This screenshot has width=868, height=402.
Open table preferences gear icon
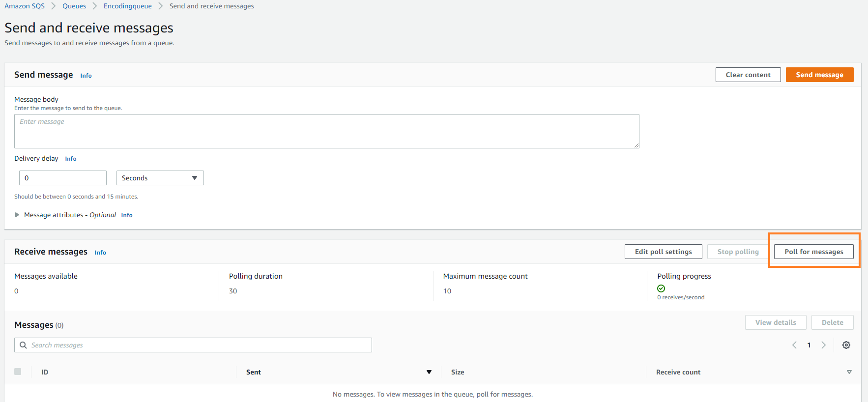[846, 345]
